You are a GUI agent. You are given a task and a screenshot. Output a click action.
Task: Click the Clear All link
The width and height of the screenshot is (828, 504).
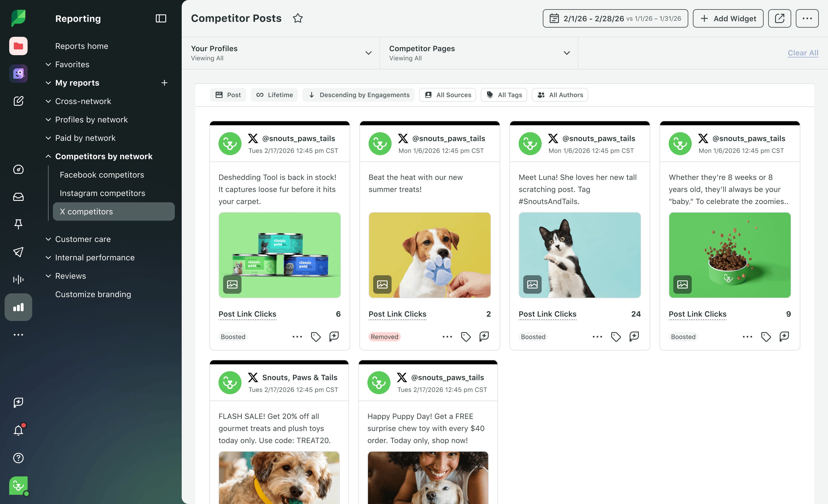[x=803, y=53]
